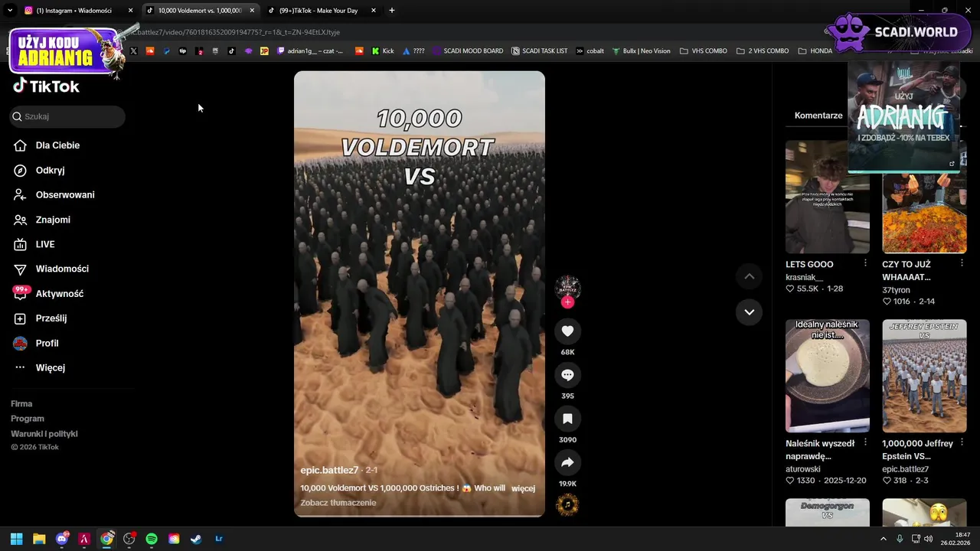Follow epic.battlez7 via red plus button
Screen dimensions: 980x551
click(567, 302)
